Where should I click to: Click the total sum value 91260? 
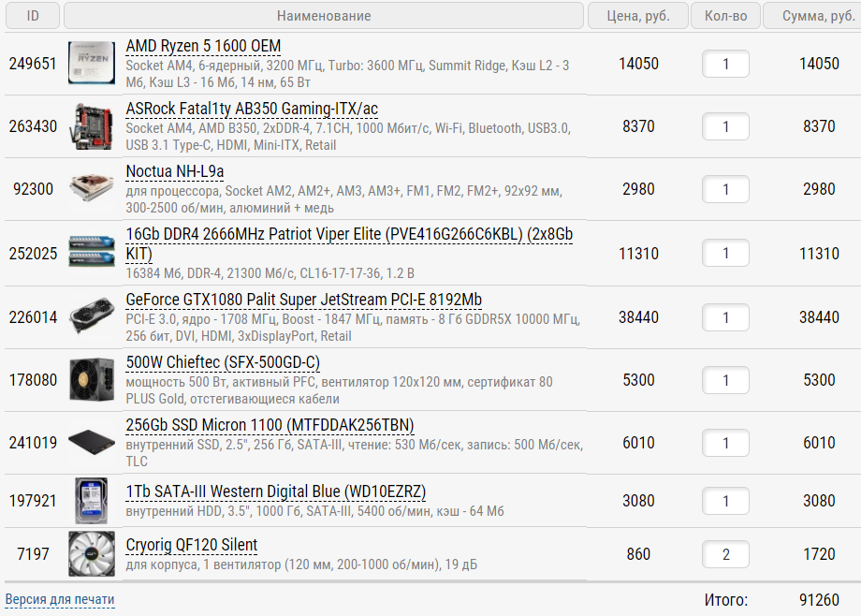[x=819, y=599]
